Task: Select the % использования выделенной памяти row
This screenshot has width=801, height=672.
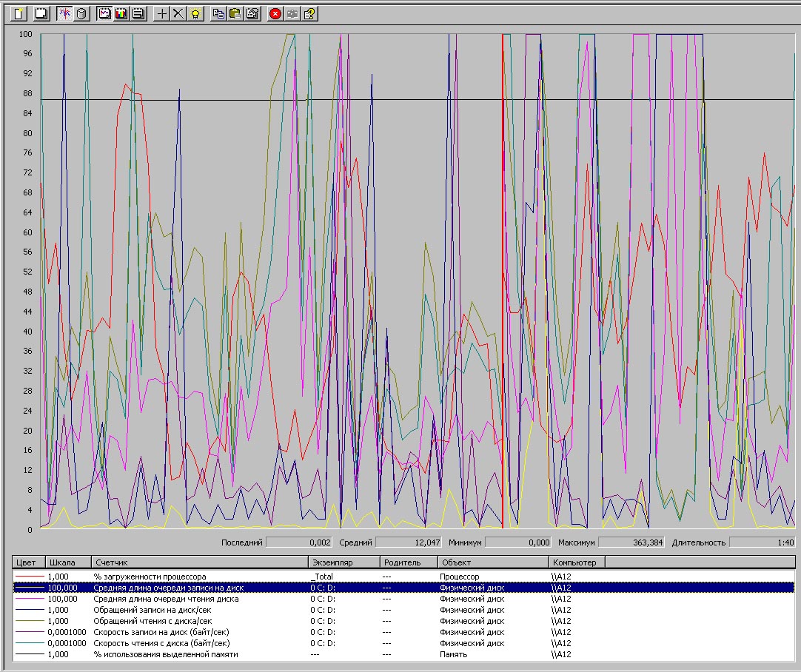Action: [x=165, y=654]
